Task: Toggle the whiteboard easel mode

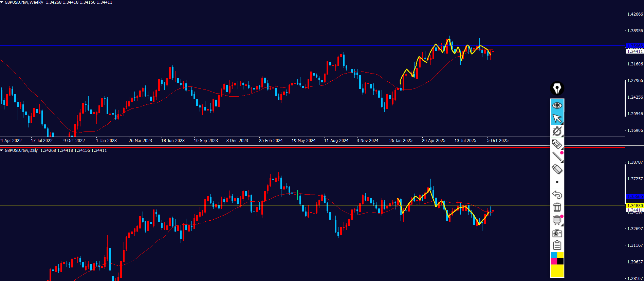Action: [x=557, y=220]
